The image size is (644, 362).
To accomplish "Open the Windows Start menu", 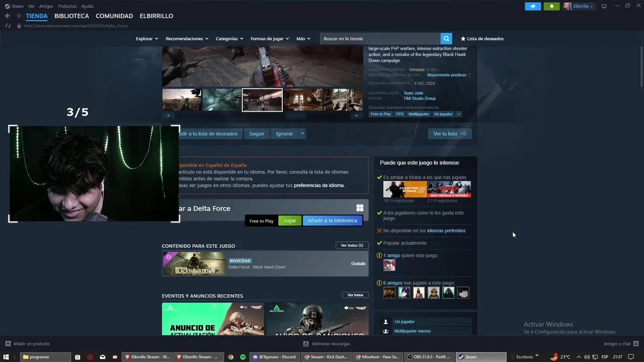I will 6,357.
